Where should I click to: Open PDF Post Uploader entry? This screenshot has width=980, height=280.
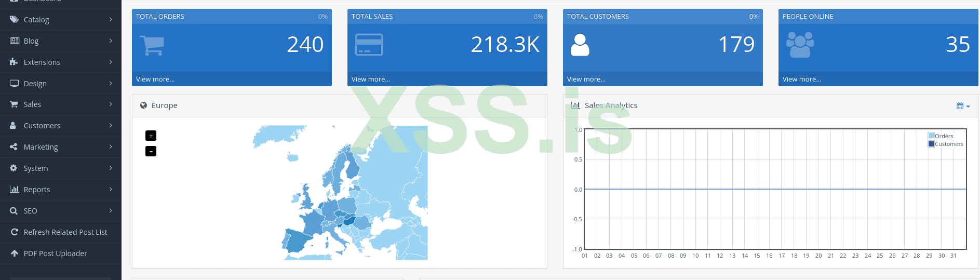[x=61, y=254]
